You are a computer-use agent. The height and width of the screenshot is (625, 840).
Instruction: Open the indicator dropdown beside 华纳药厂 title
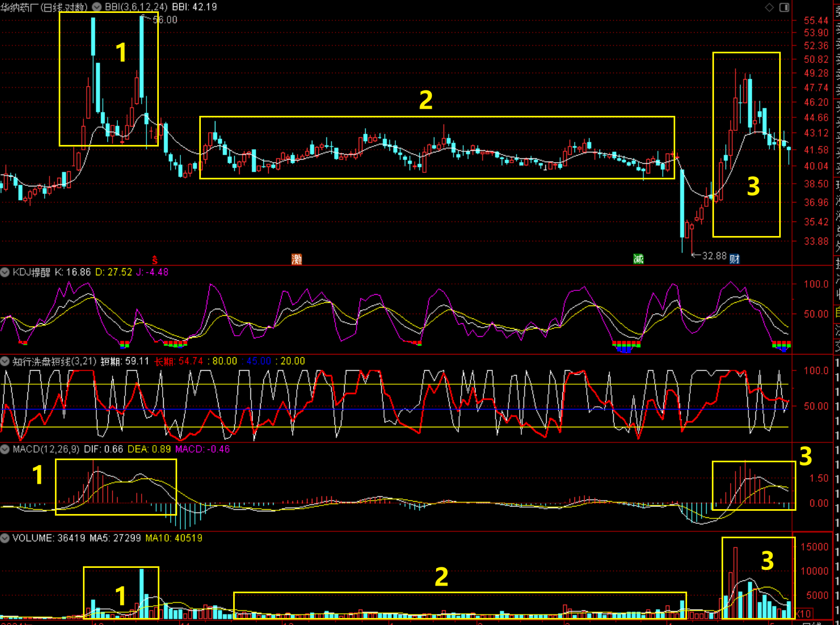pyautogui.click(x=97, y=7)
